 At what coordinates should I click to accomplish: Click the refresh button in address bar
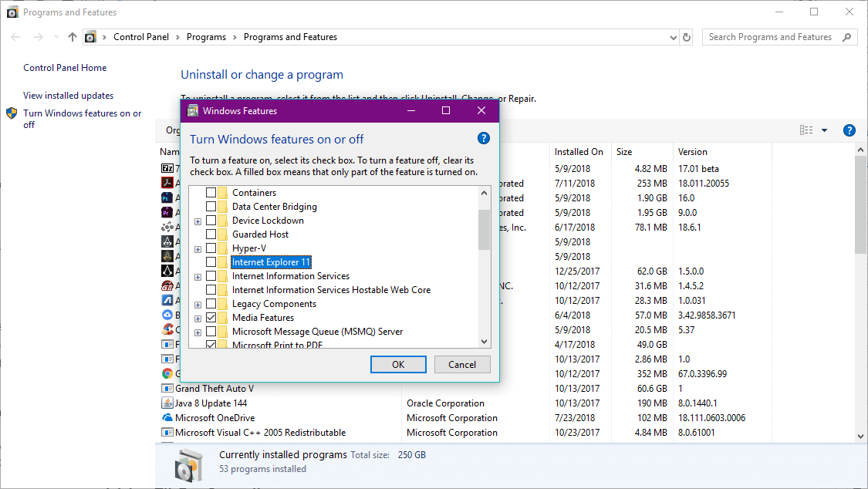pos(687,37)
